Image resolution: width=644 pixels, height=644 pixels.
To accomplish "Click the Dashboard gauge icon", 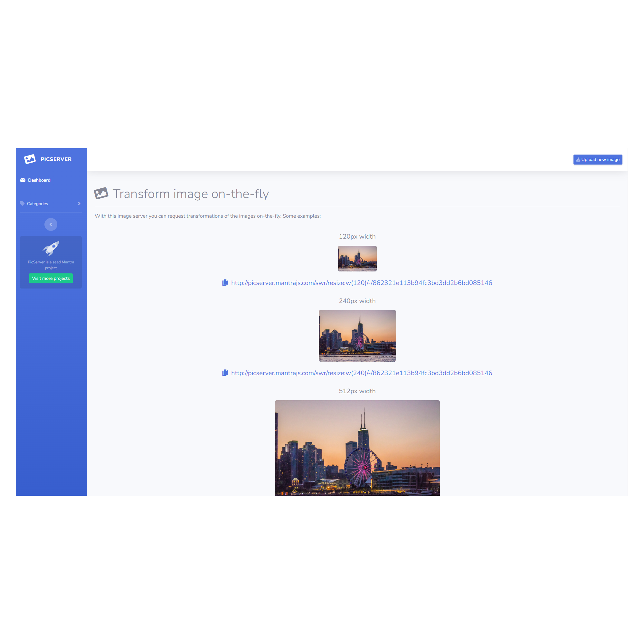I will pos(23,180).
